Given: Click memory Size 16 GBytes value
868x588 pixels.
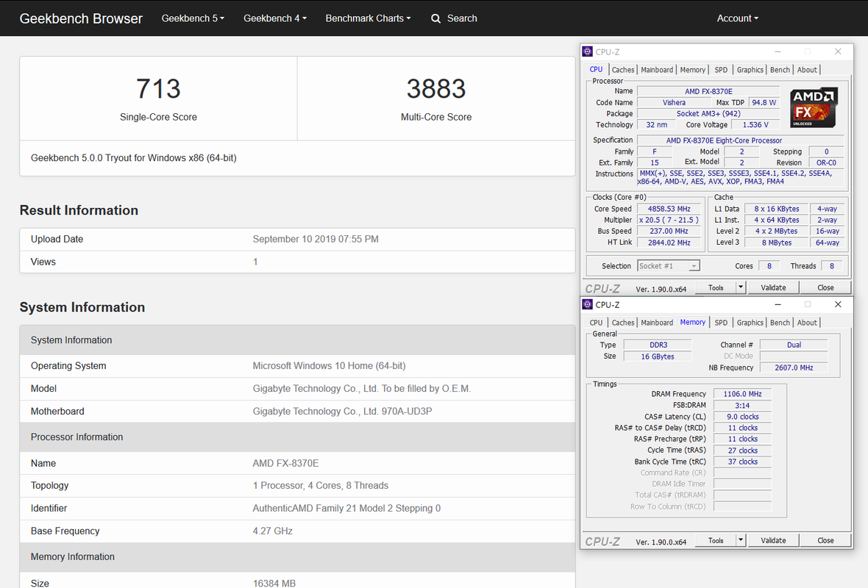Looking at the screenshot, I should 658,356.
